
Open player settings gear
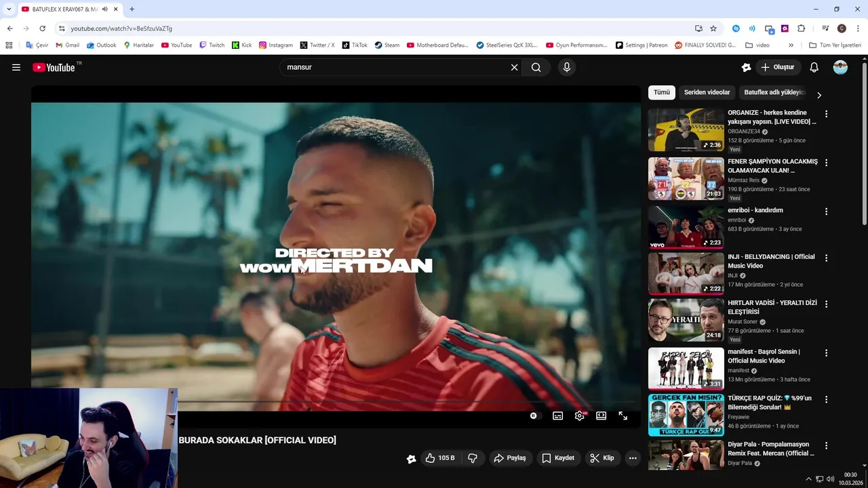[580, 415]
